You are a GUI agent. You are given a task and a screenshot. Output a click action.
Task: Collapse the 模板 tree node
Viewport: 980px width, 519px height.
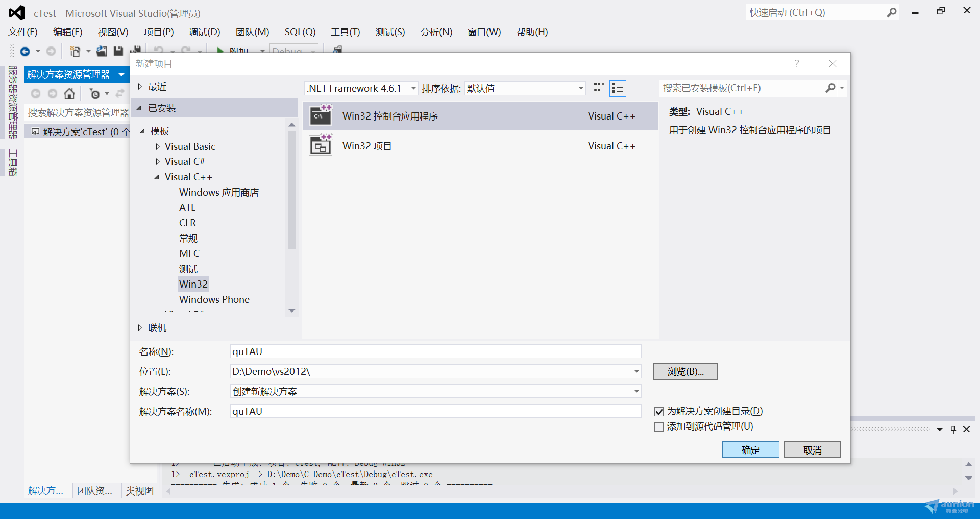pyautogui.click(x=142, y=131)
